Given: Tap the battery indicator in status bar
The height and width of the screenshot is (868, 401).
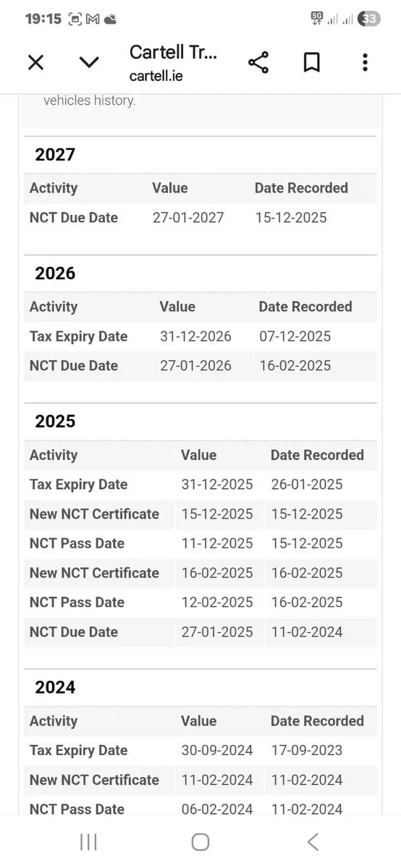Looking at the screenshot, I should coord(369,20).
